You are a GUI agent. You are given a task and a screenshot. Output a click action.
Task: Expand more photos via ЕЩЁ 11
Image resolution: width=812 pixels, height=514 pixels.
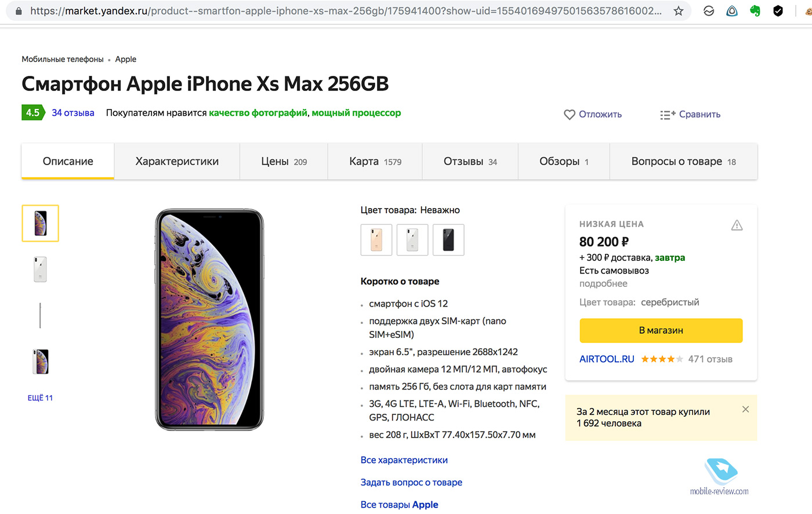[40, 398]
